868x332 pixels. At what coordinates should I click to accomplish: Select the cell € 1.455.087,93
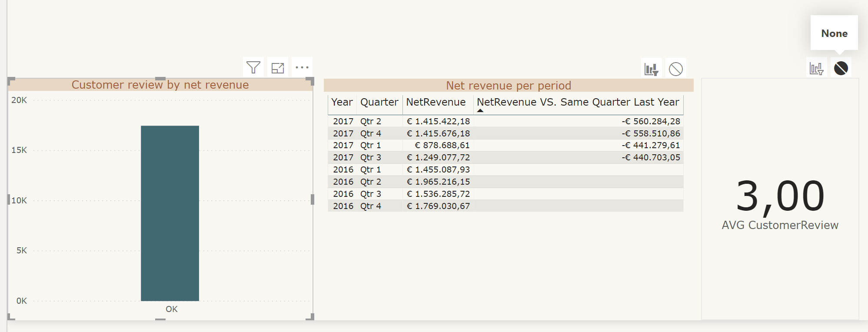[438, 169]
